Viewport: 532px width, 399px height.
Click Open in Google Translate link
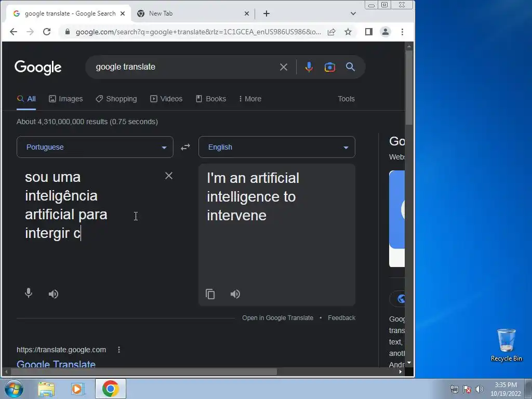click(277, 318)
